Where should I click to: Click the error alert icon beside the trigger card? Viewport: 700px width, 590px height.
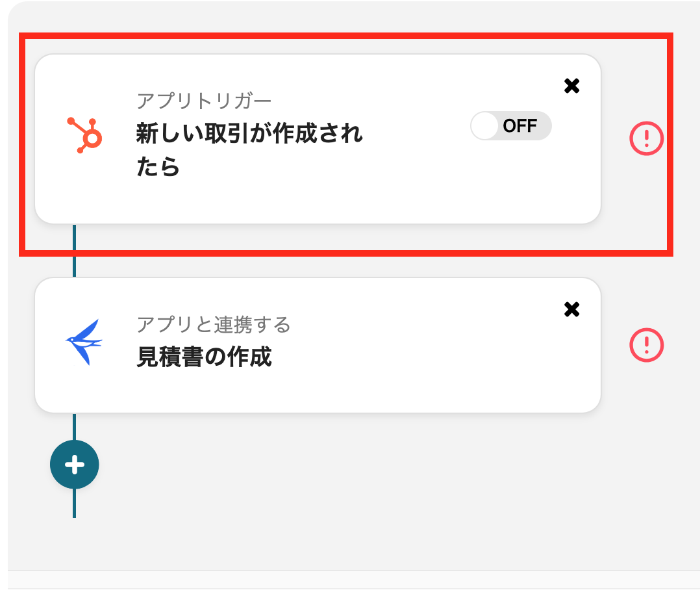coord(645,138)
